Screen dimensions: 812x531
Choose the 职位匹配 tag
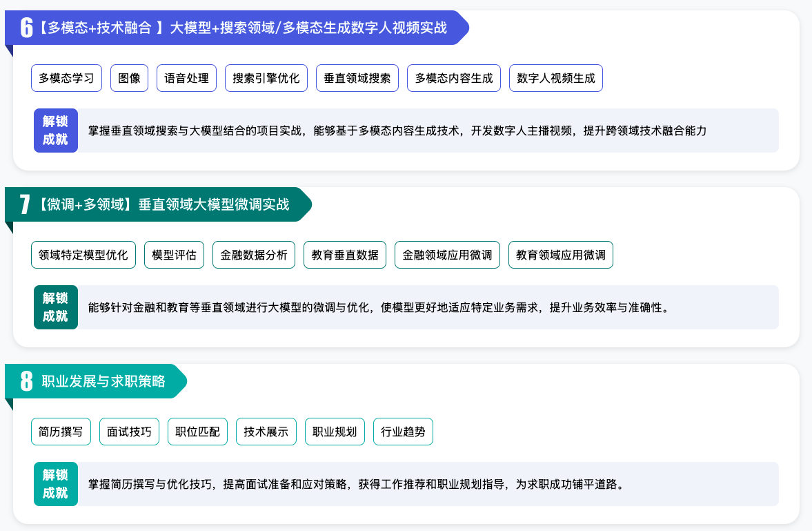tap(197, 432)
